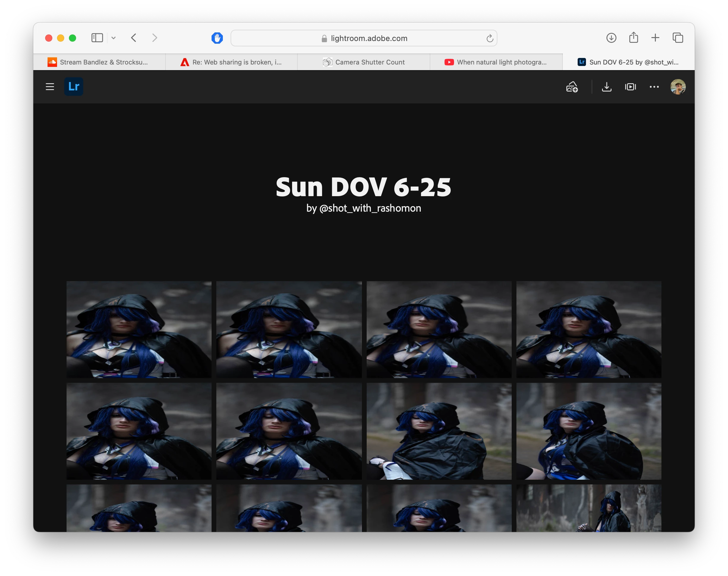Switch to the Camera Shutter Count tab
This screenshot has width=728, height=576.
pyautogui.click(x=363, y=62)
